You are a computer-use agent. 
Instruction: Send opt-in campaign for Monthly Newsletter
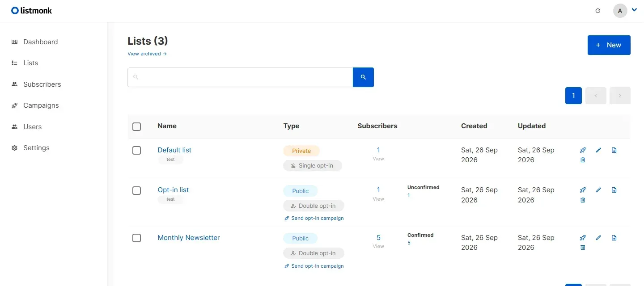pos(314,266)
